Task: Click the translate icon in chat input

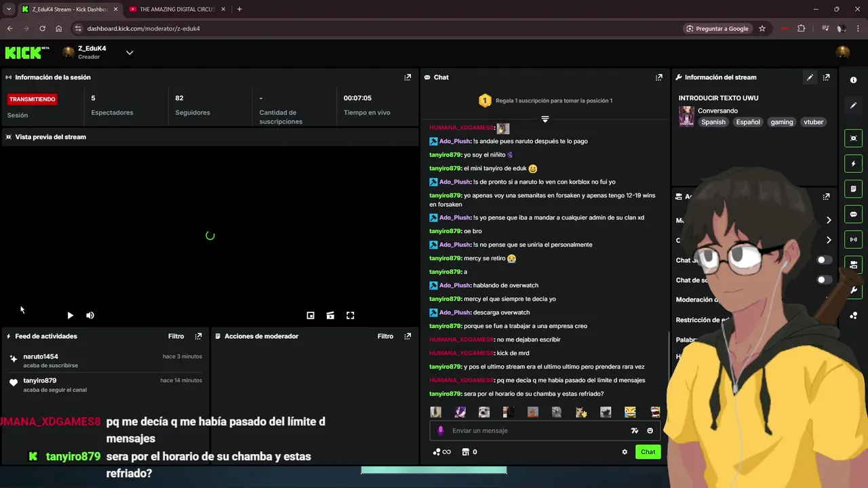Action: coord(635,430)
